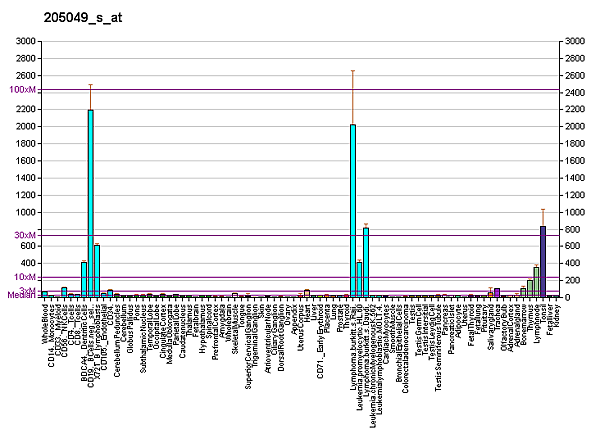
Task: Select the dark blue Tonsil bar
Action: pos(543,261)
